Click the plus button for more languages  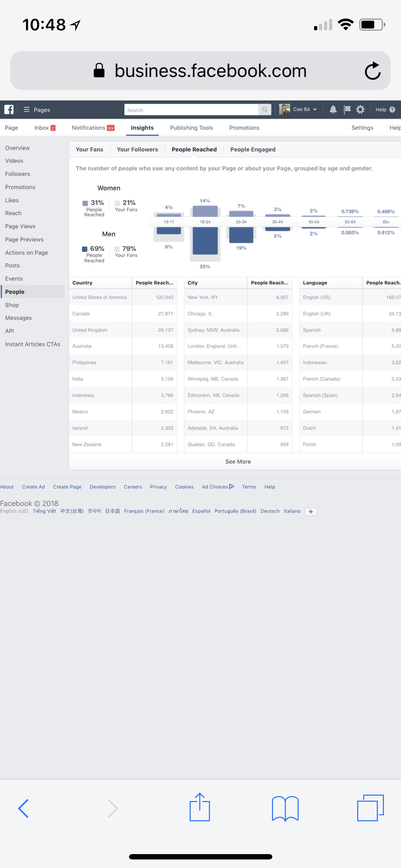click(311, 511)
